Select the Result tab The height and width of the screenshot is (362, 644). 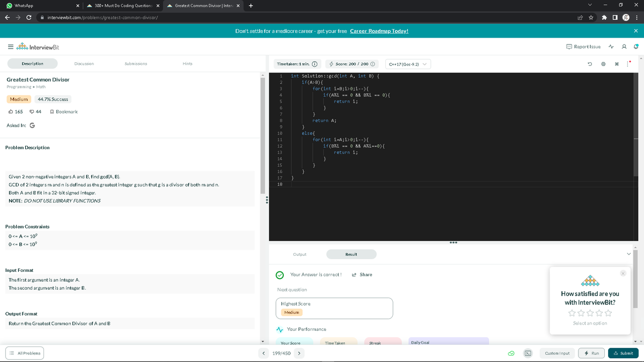(x=351, y=254)
